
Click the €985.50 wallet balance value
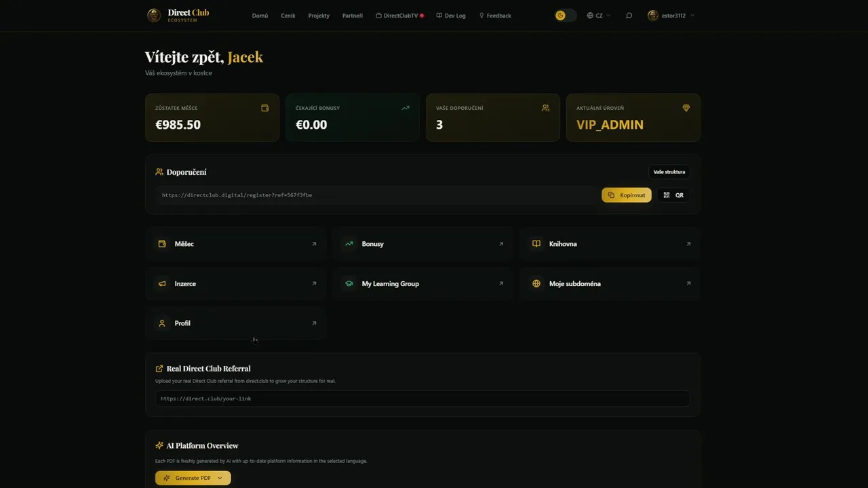click(178, 125)
